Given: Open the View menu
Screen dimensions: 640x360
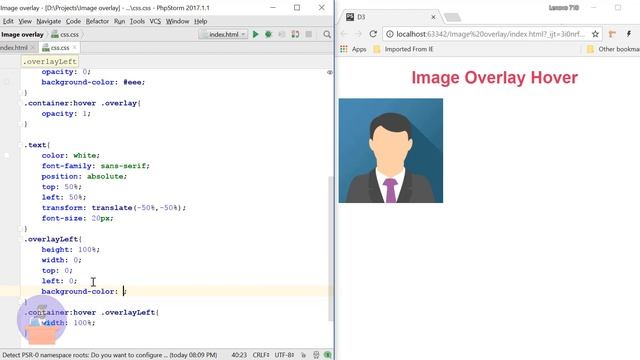Looking at the screenshot, I should pos(25,21).
